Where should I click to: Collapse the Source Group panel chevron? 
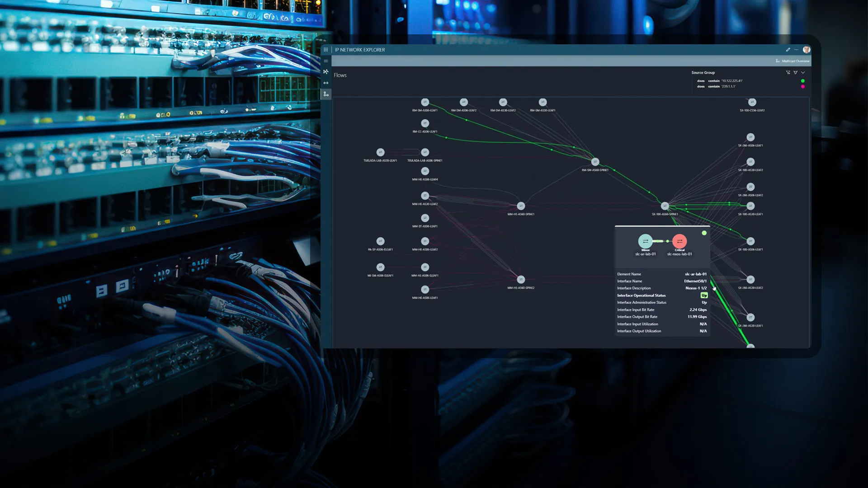click(803, 72)
